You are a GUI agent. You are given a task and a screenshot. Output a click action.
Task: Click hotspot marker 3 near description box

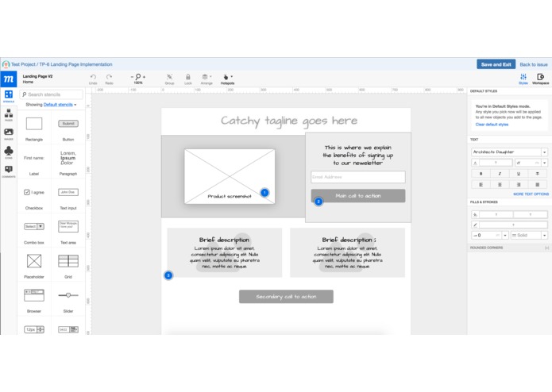(x=168, y=275)
